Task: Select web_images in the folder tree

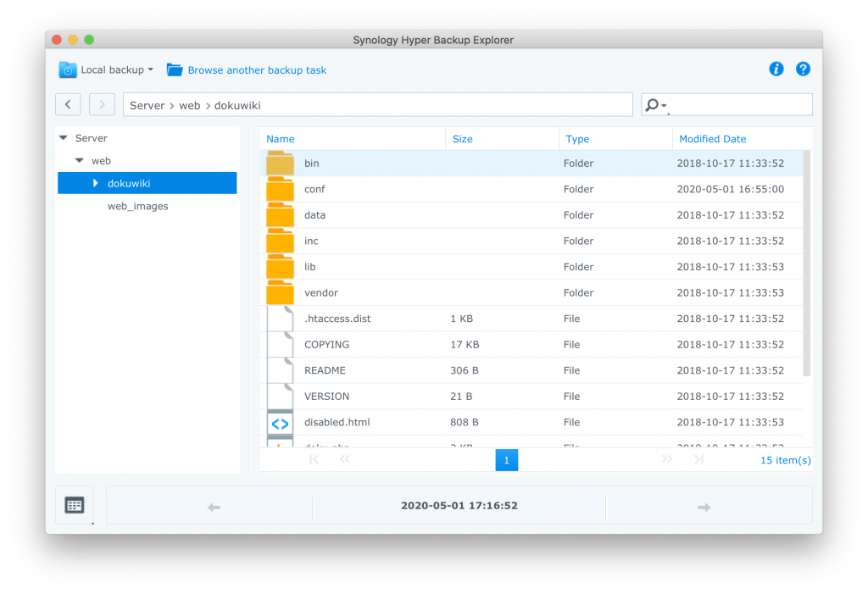Action: pyautogui.click(x=138, y=207)
